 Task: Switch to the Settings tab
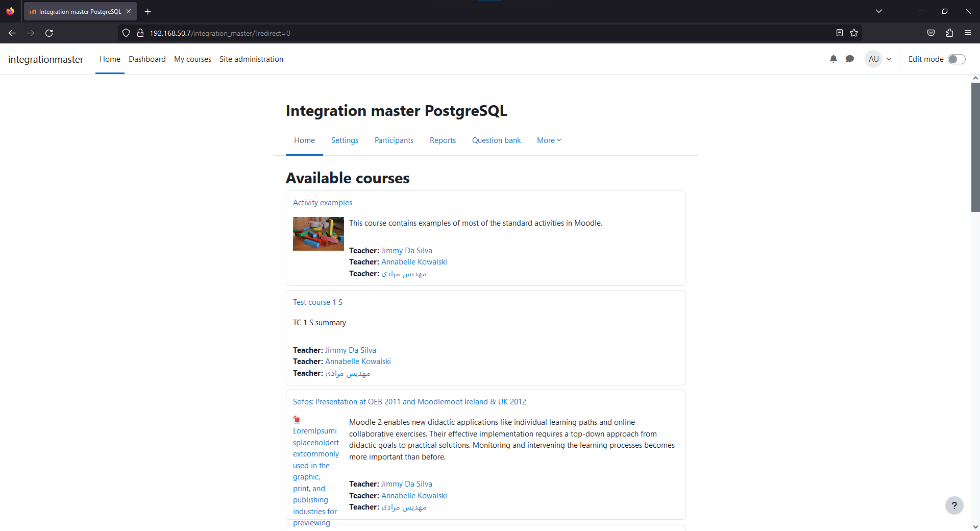pos(345,140)
